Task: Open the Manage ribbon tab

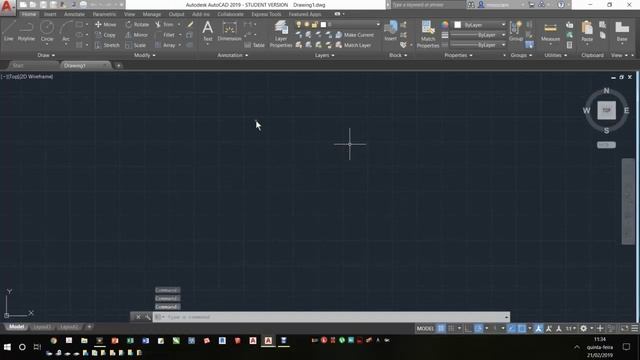Action: (x=151, y=14)
